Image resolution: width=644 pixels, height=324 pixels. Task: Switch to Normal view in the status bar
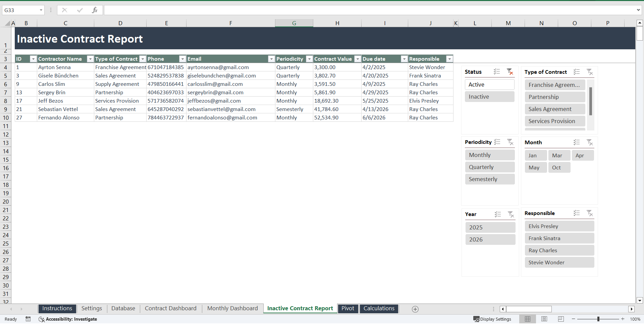pyautogui.click(x=528, y=319)
